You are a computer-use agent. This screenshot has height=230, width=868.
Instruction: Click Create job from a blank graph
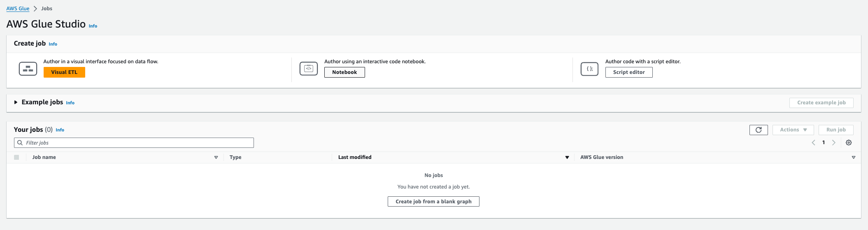tap(433, 202)
